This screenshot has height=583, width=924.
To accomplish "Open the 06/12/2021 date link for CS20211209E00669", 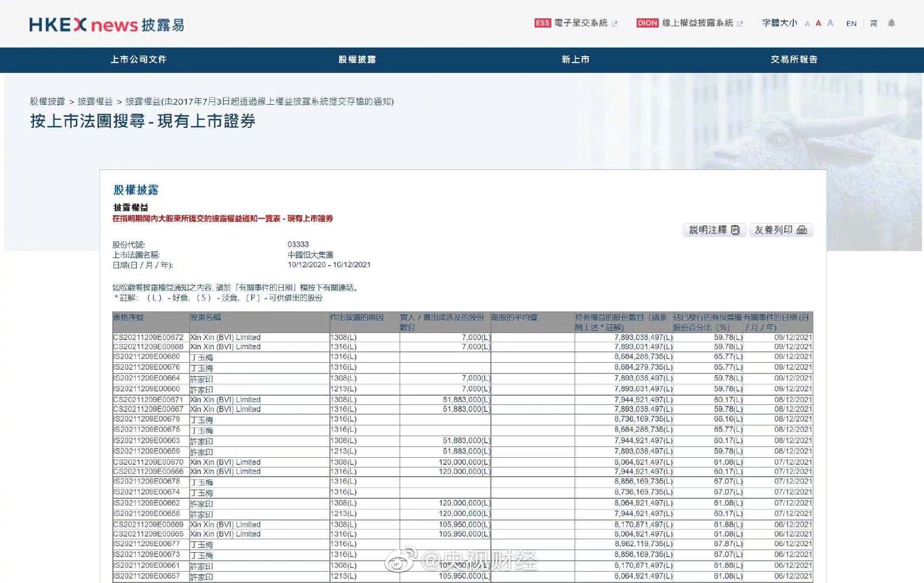I will 793,525.
